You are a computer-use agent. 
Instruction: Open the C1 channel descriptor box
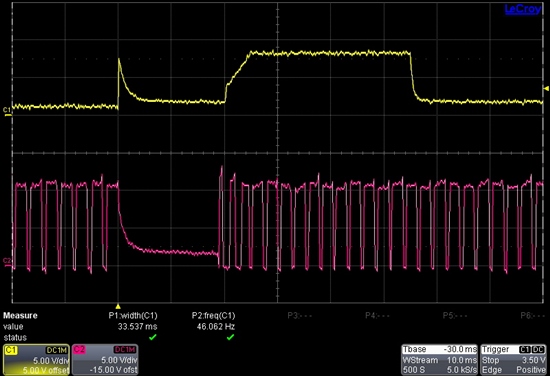[36, 360]
